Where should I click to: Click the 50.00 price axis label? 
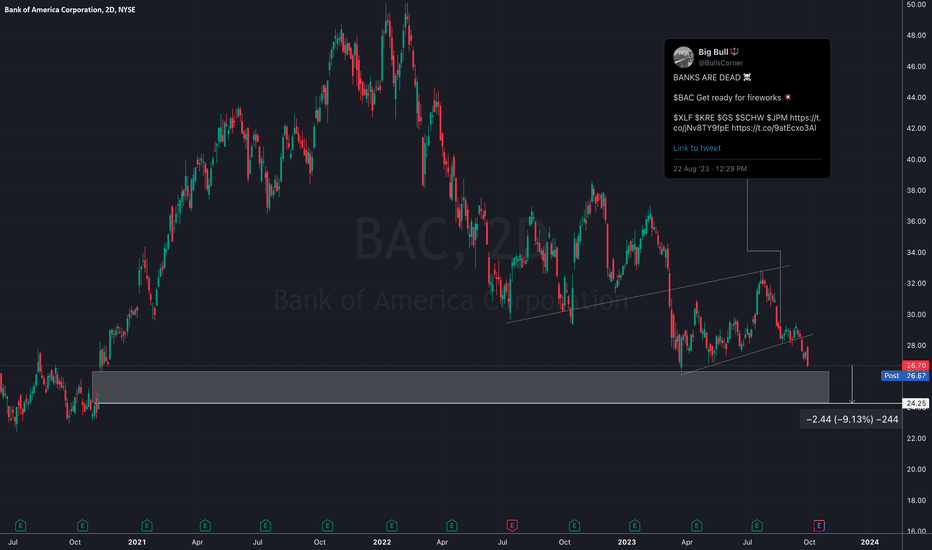(916, 5)
